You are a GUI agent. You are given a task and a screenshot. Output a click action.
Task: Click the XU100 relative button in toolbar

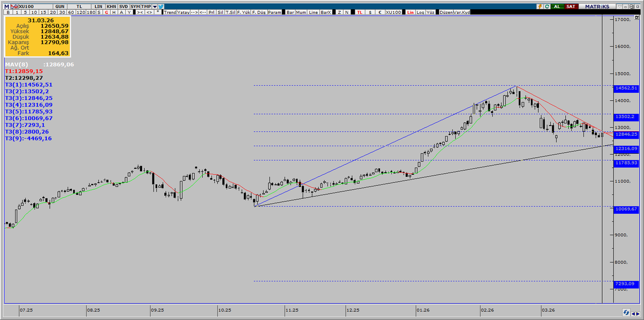[x=393, y=12]
